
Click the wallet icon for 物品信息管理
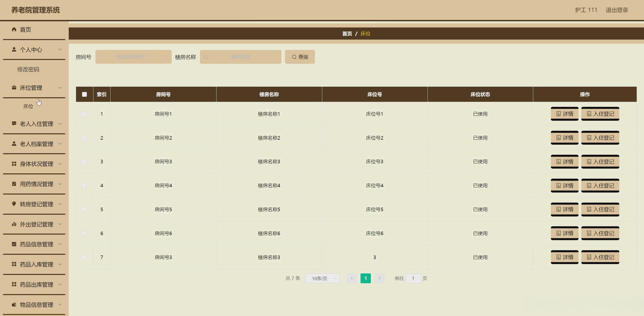14,304
